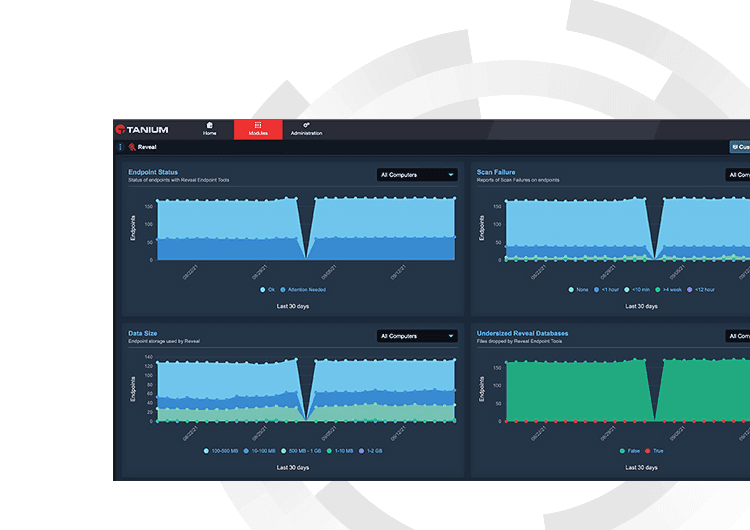This screenshot has width=750, height=530.
Task: Toggle the <12 hour legend series
Action: pyautogui.click(x=701, y=289)
